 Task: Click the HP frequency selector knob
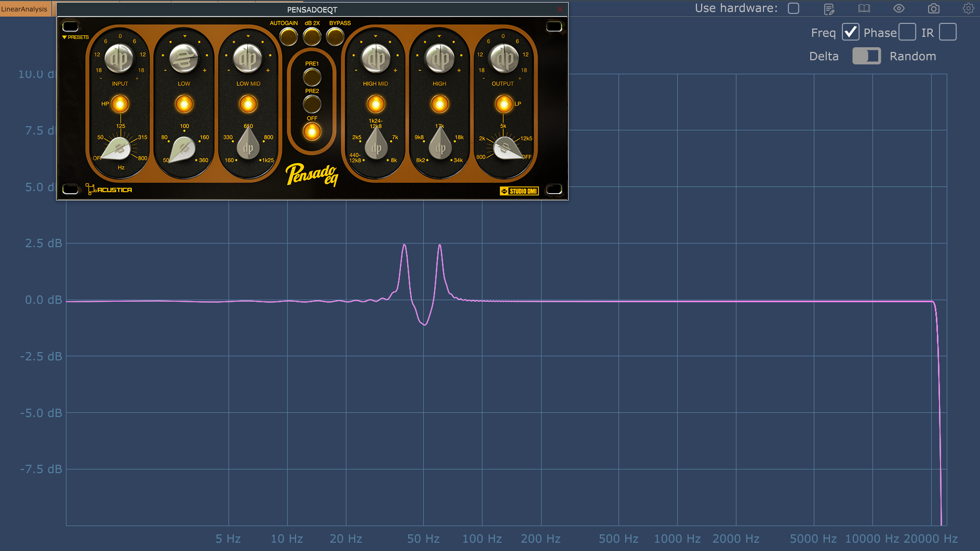tap(118, 150)
